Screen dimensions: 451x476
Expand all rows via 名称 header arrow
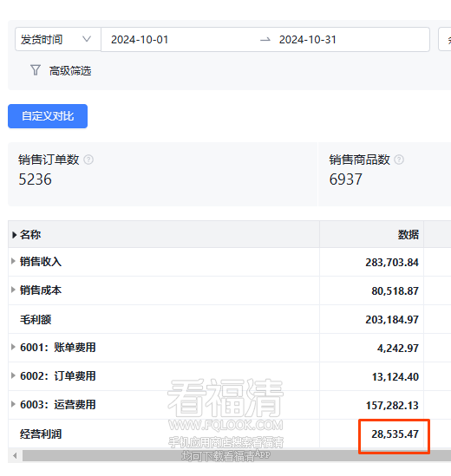(14, 235)
